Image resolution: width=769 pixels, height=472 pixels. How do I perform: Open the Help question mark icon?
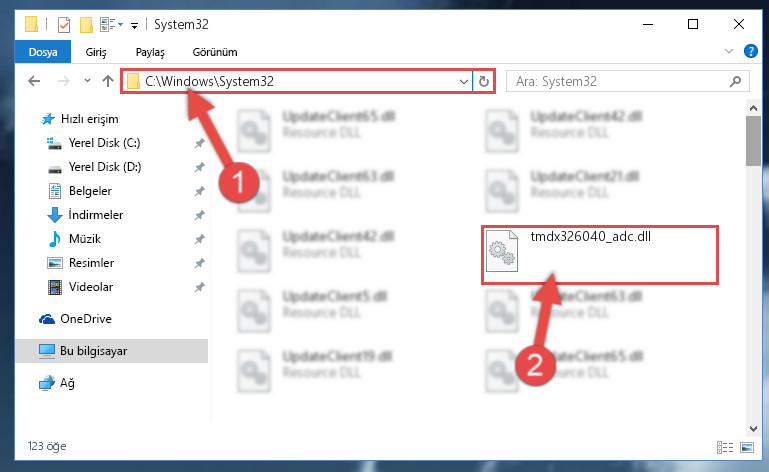click(750, 51)
